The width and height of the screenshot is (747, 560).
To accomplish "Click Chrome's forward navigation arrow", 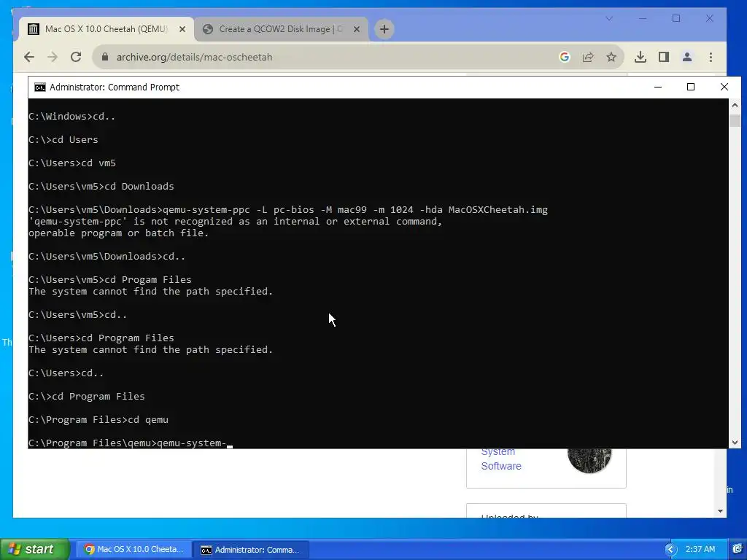I will [x=53, y=57].
